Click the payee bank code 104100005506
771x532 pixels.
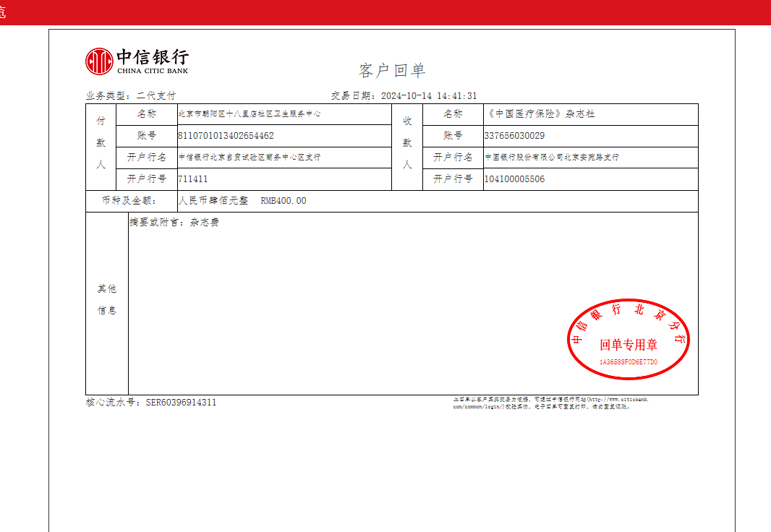pos(514,179)
